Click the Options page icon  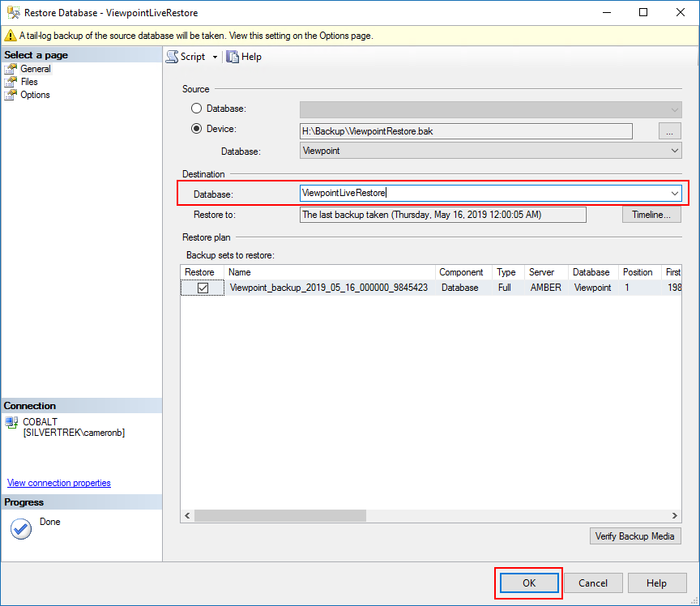11,95
